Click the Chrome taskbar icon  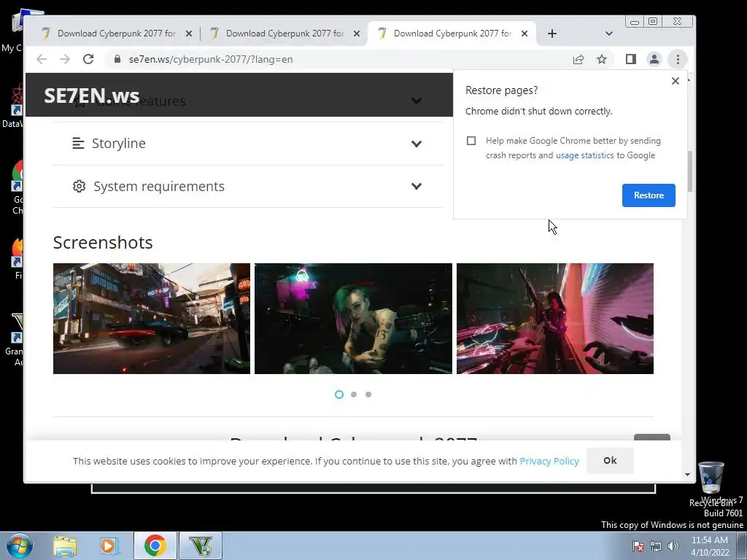[x=155, y=545]
